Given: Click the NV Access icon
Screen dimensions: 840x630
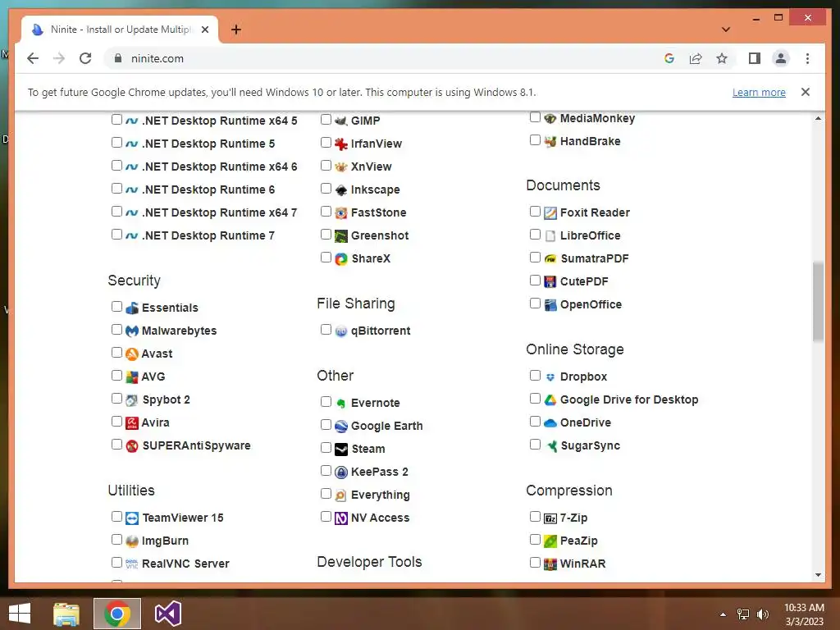Looking at the screenshot, I should 340,518.
